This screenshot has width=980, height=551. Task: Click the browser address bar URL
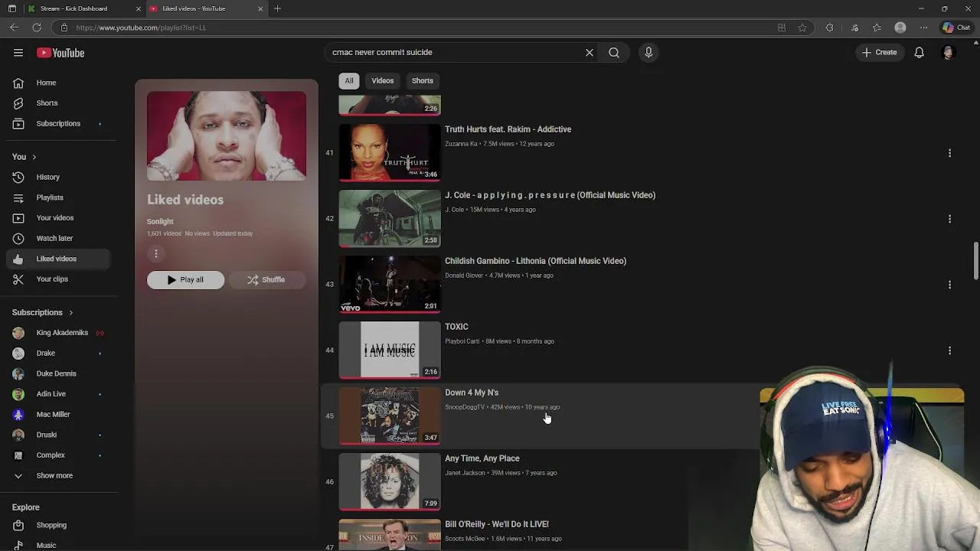[x=141, y=28]
